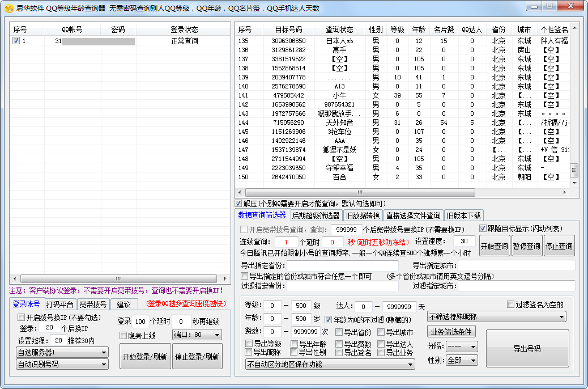Expand the 端口: 80 port dropdown
This screenshot has height=389, width=588.
tap(197, 335)
